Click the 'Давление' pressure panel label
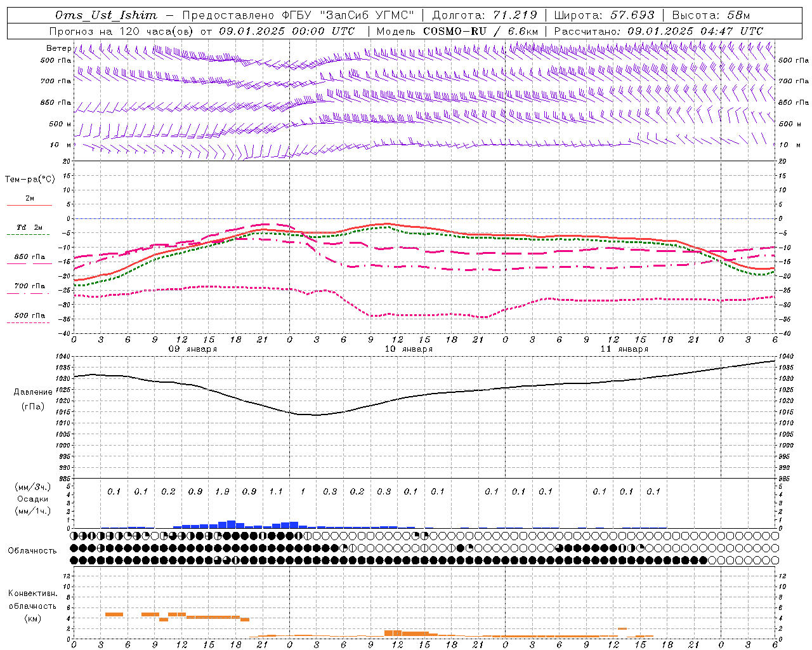Screen dimensions: 812x650 (33, 392)
